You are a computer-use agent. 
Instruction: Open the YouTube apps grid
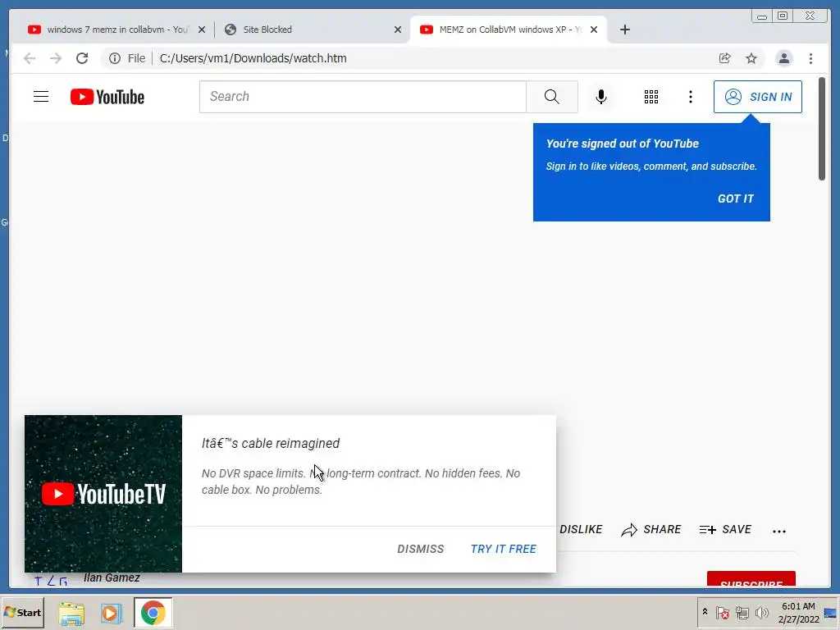651,97
